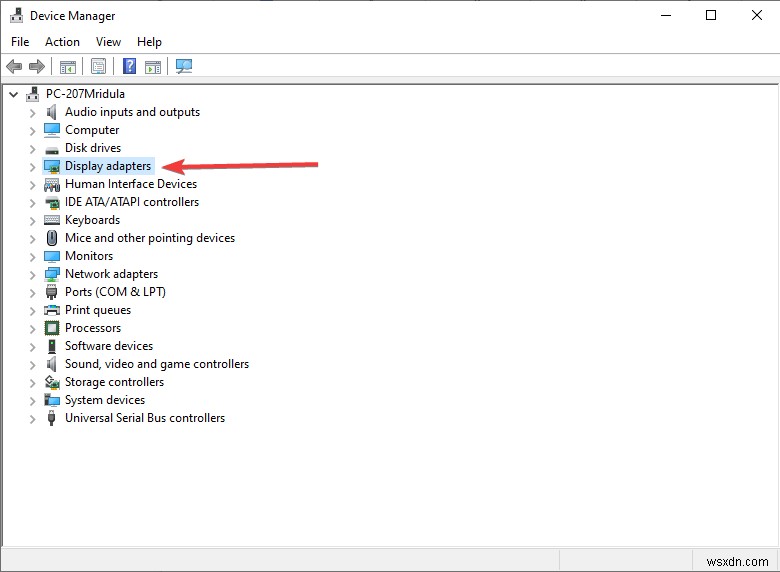Click the PC-207Mridula computer root icon
The image size is (780, 572).
pyautogui.click(x=33, y=94)
